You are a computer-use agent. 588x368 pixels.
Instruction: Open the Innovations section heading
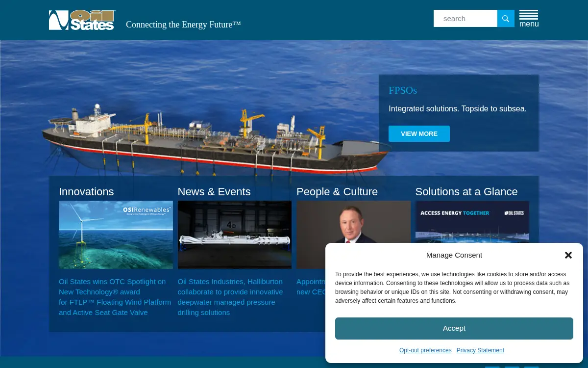pos(86,192)
